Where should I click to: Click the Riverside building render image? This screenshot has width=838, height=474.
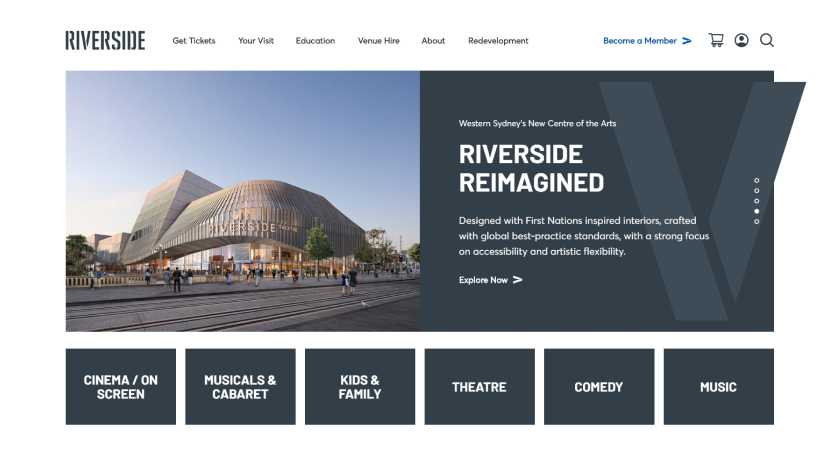(243, 201)
